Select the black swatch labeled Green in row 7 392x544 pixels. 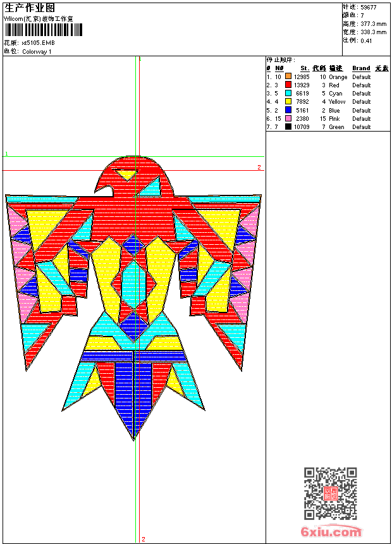click(288, 127)
